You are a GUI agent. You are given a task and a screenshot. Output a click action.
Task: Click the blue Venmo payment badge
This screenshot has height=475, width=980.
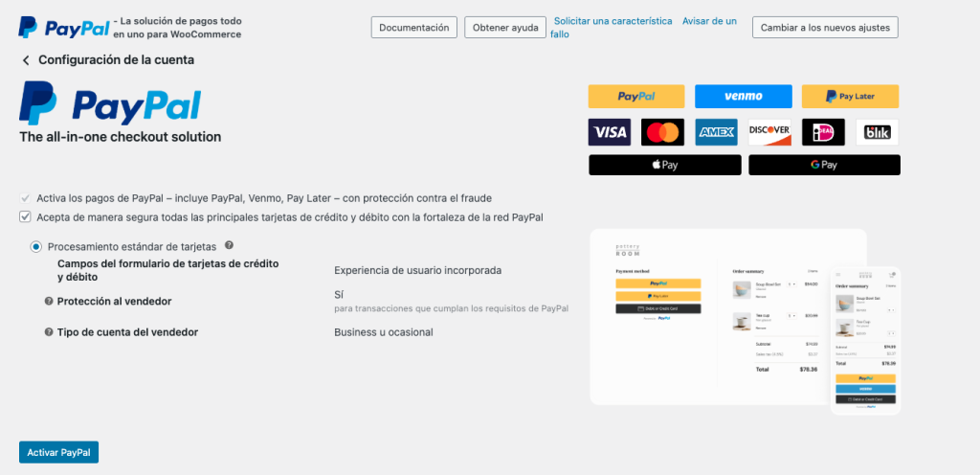coord(743,96)
